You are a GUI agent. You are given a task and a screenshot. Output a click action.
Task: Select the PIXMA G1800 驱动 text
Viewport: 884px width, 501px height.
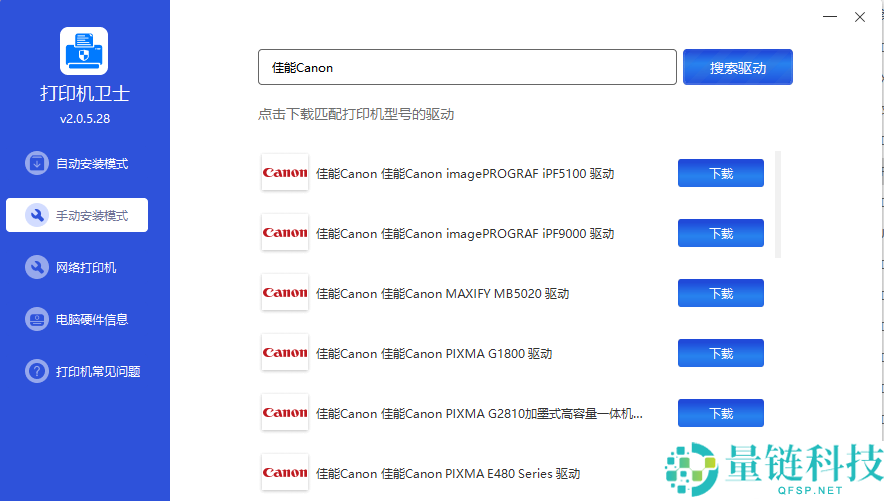click(434, 354)
